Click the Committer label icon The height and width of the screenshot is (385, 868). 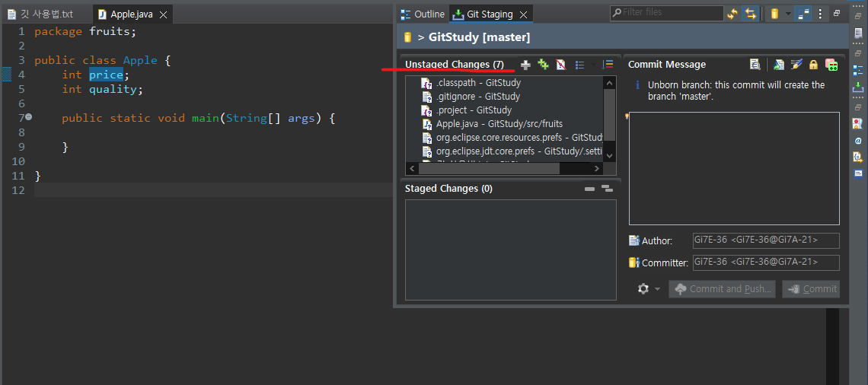(x=634, y=262)
